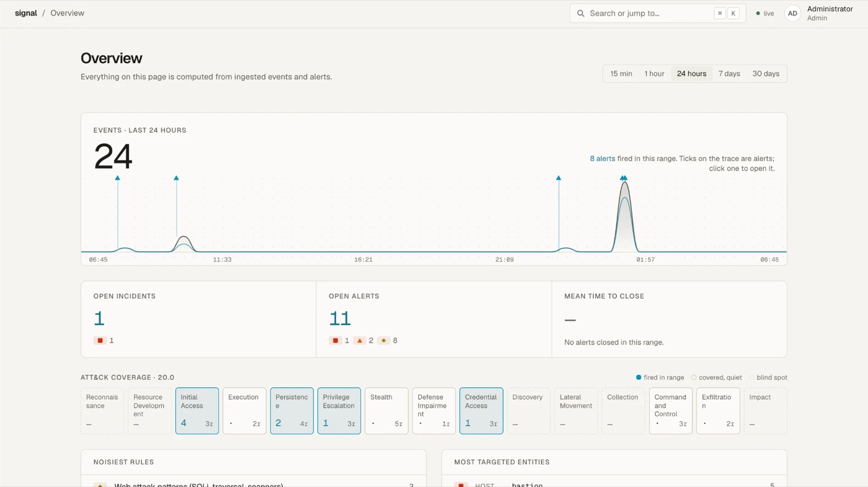Screen dimensions: 868x487
Task: Focus the 'Search or jump to…' field
Action: pyautogui.click(x=658, y=13)
